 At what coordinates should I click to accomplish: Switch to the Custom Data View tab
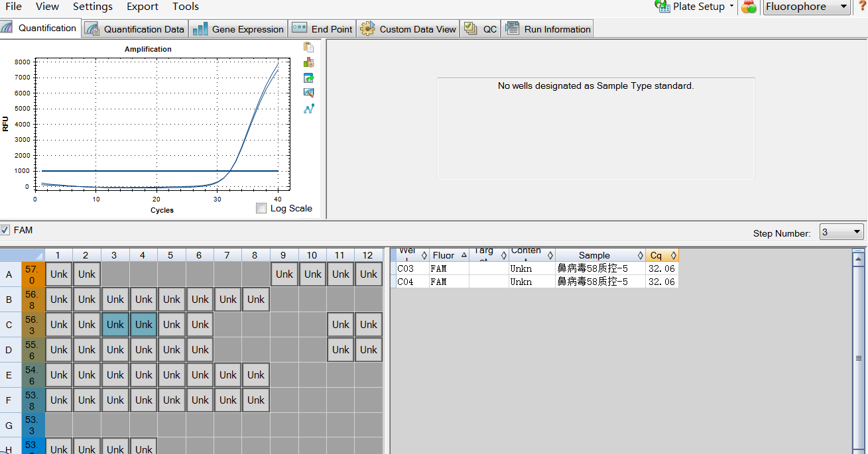coord(408,29)
